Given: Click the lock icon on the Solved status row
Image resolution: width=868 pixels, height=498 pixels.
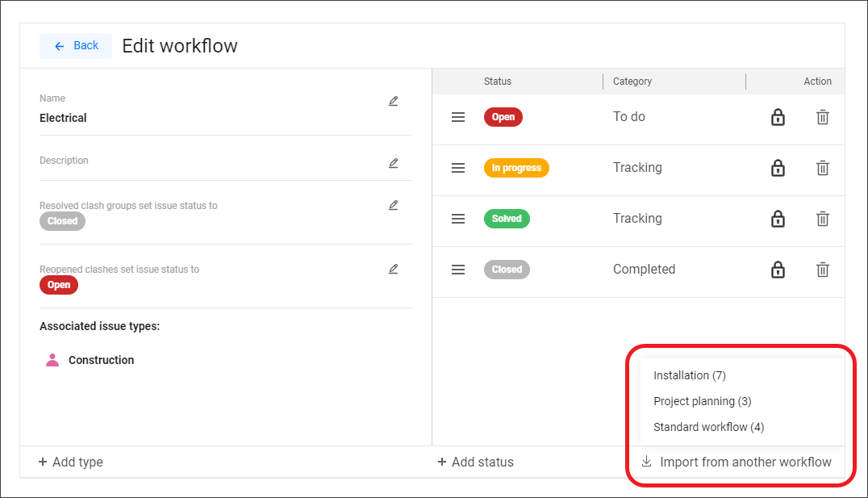Looking at the screenshot, I should tap(778, 219).
